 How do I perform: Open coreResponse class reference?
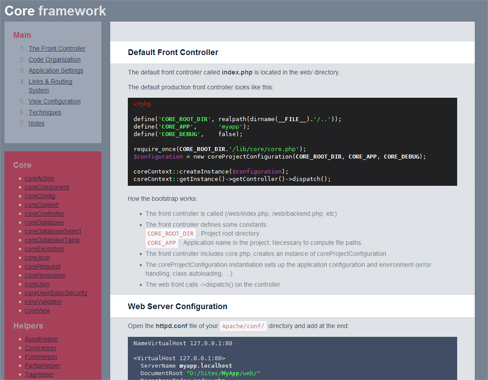click(45, 275)
